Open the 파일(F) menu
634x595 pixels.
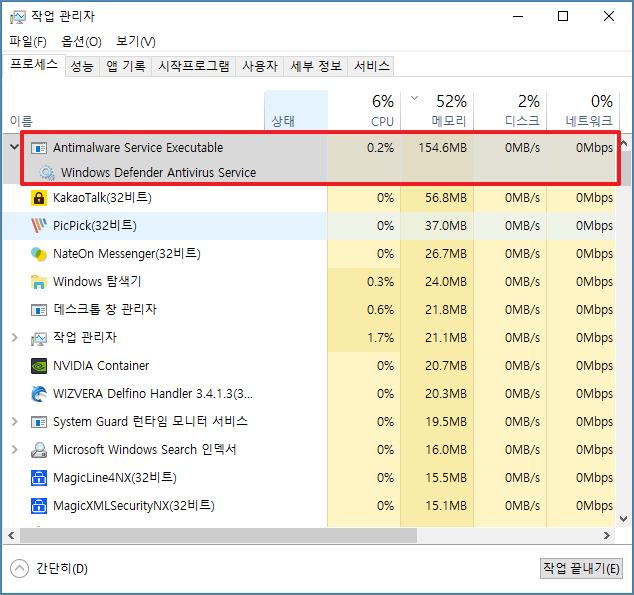click(28, 41)
